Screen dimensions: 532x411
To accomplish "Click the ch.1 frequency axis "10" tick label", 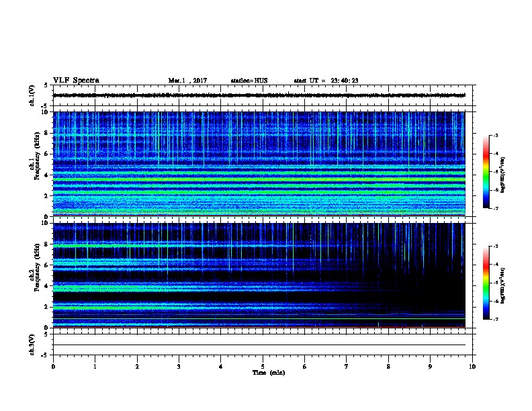I will click(x=44, y=112).
